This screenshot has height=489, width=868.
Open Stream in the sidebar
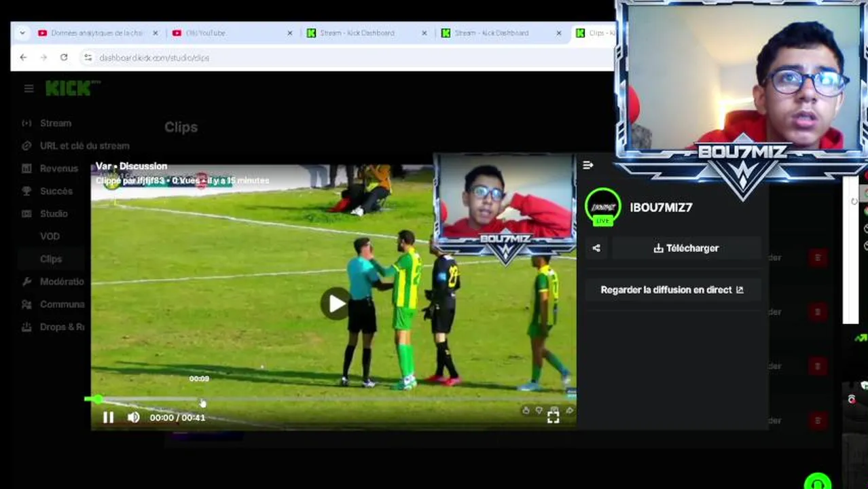click(x=56, y=123)
